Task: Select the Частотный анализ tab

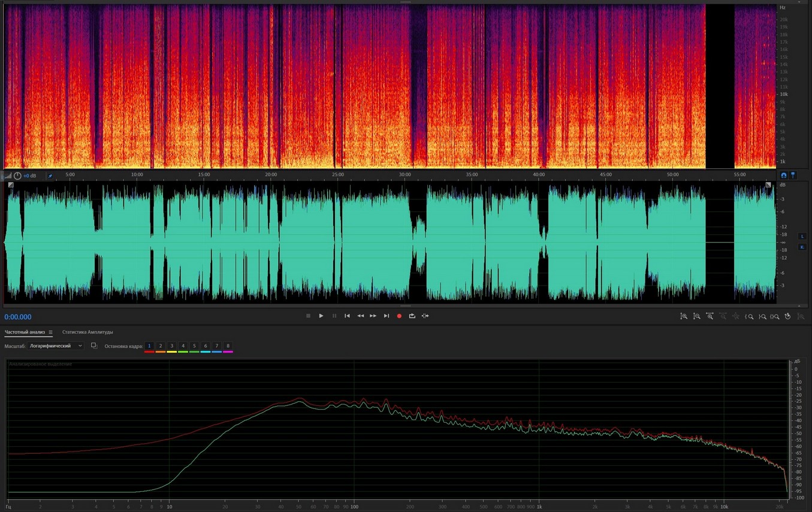Action: click(25, 332)
